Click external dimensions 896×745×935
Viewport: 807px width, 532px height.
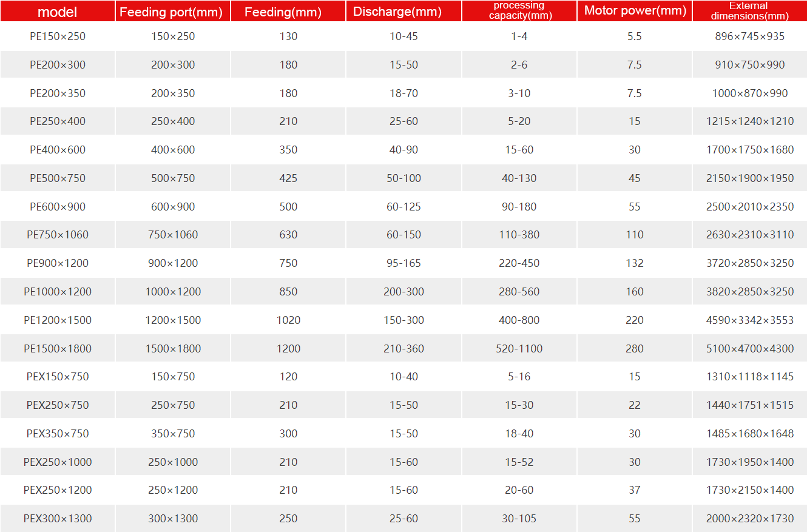coord(750,36)
